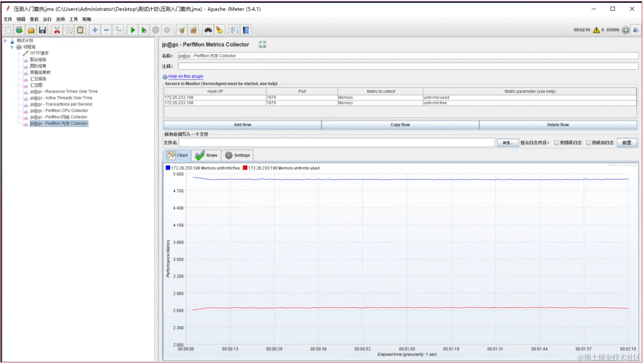Open the Function helper list icon
The height and width of the screenshot is (364, 643).
click(234, 30)
